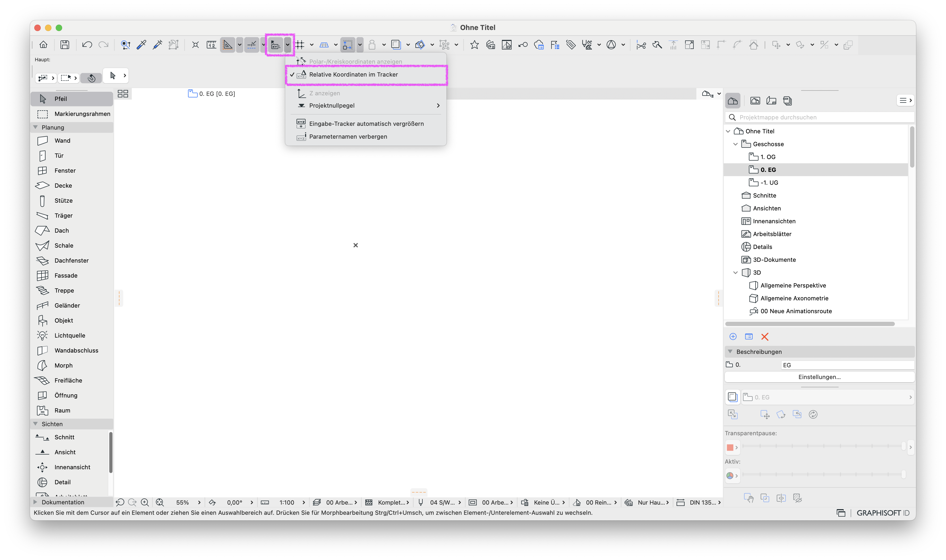Collapse the Sichten toolbox section
The height and width of the screenshot is (560, 946).
point(35,424)
